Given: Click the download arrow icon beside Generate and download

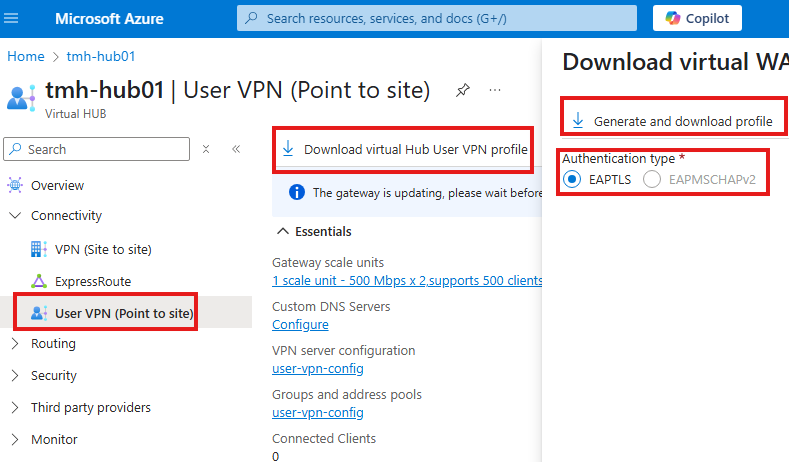Looking at the screenshot, I should [578, 121].
